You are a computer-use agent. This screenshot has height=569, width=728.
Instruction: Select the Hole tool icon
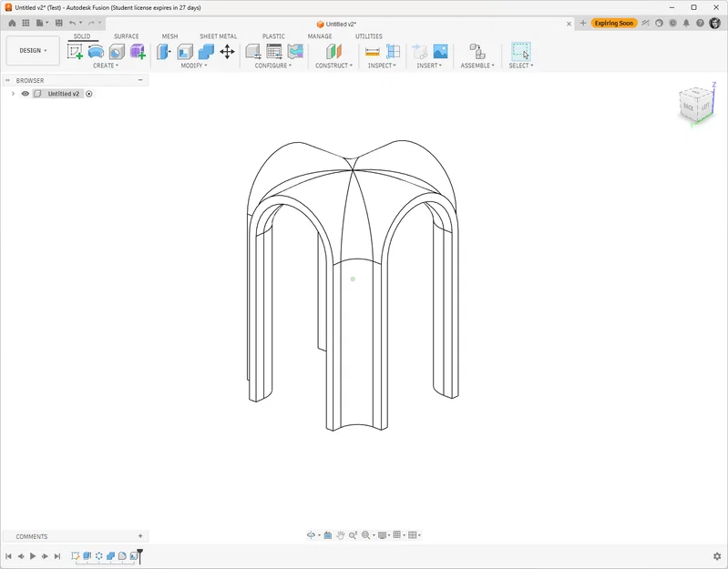pyautogui.click(x=117, y=52)
